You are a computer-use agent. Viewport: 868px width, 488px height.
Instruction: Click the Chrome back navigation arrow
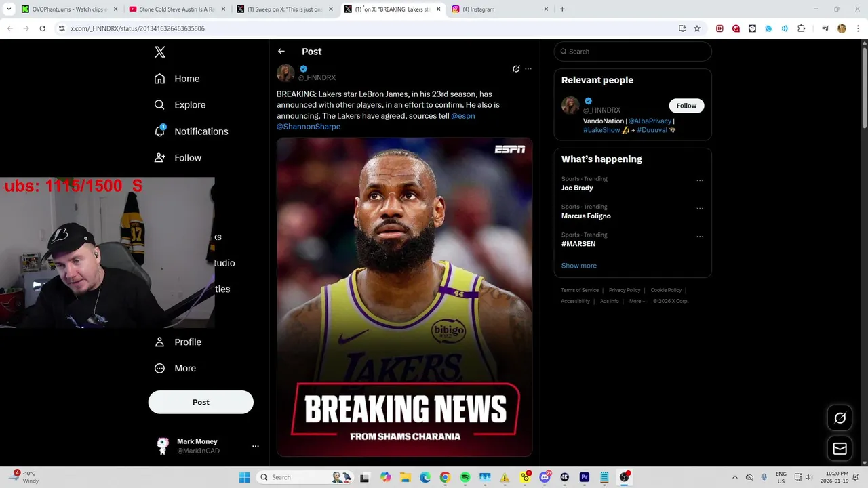click(10, 28)
